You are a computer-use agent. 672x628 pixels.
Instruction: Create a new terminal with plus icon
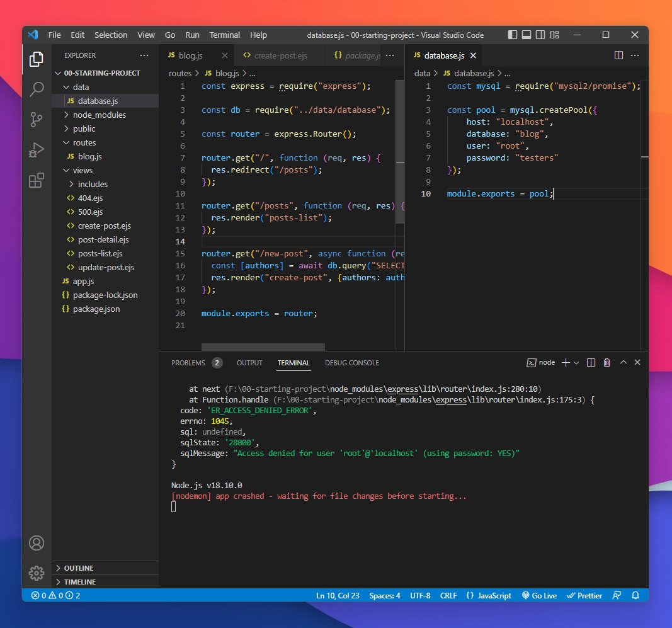click(x=566, y=363)
